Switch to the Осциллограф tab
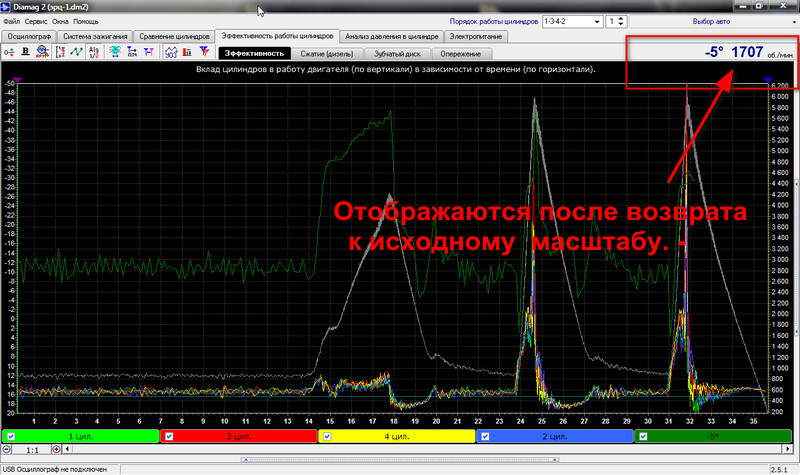This screenshot has width=800, height=475. [29, 37]
